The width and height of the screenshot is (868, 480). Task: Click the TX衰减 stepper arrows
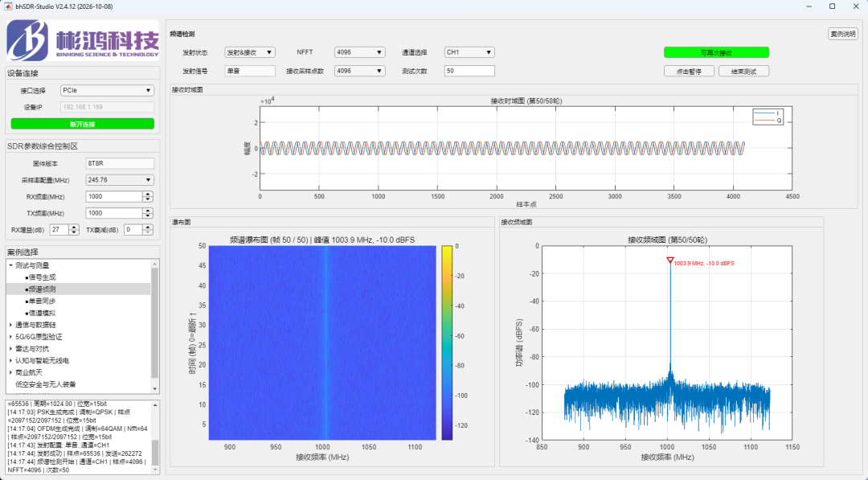[148, 230]
